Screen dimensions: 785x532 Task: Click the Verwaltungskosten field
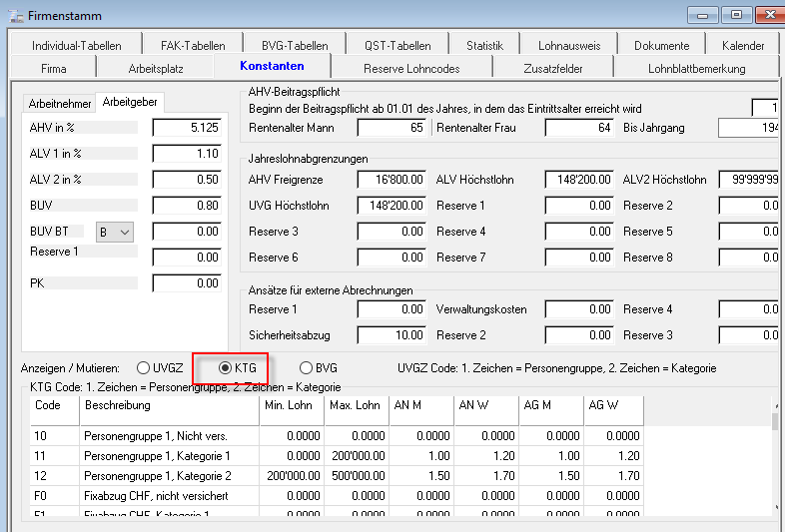tap(579, 309)
